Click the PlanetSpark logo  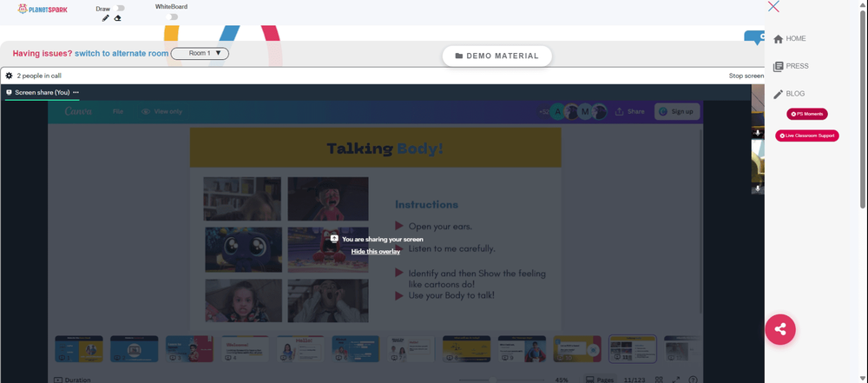[43, 9]
